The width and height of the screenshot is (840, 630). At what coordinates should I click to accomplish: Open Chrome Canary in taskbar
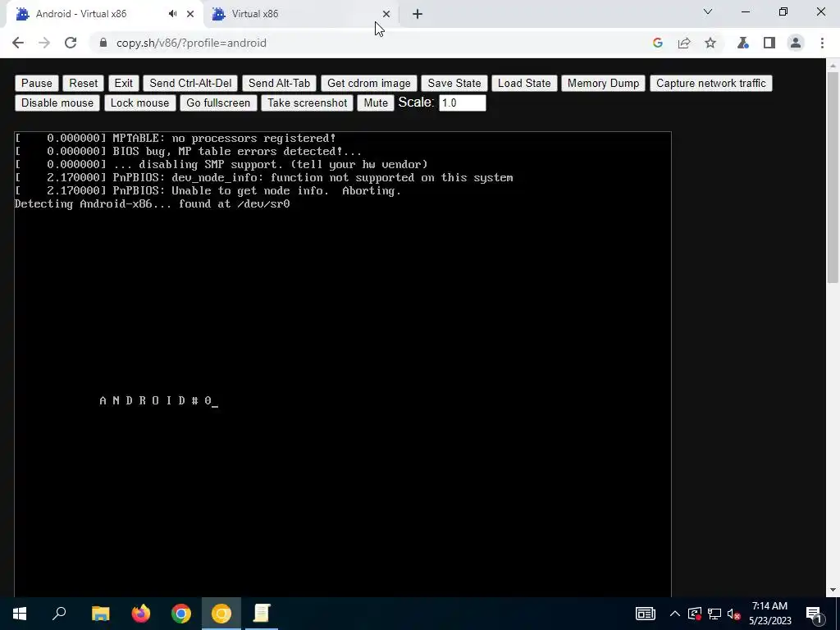pos(221,614)
